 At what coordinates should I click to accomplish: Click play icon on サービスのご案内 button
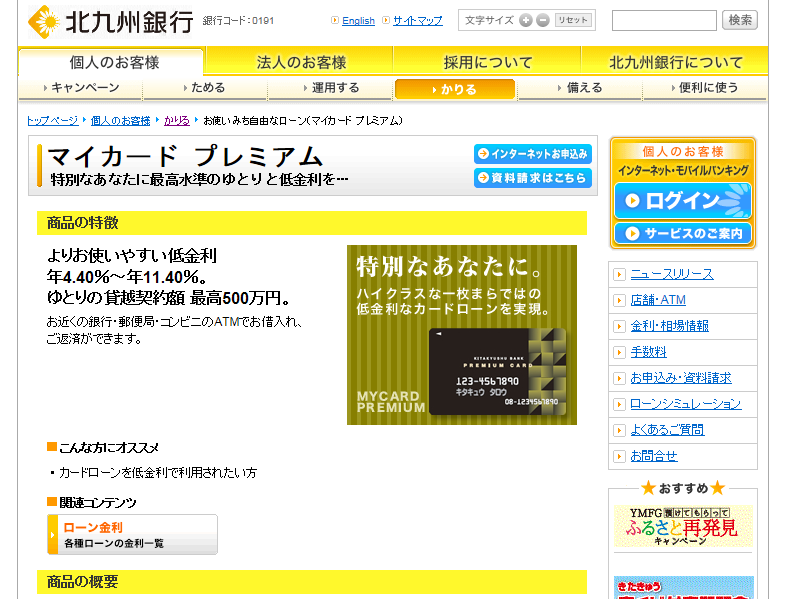[x=632, y=234]
